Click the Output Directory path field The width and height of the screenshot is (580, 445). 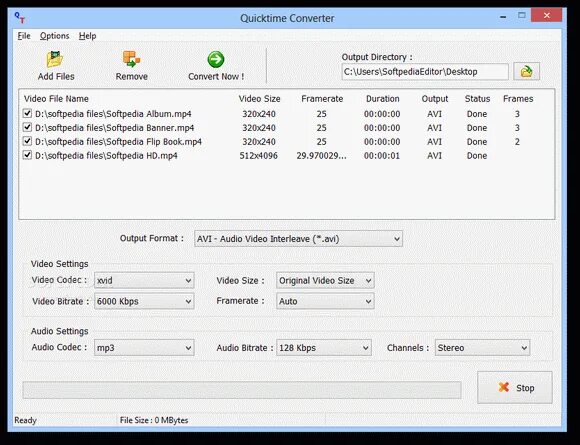coord(425,72)
